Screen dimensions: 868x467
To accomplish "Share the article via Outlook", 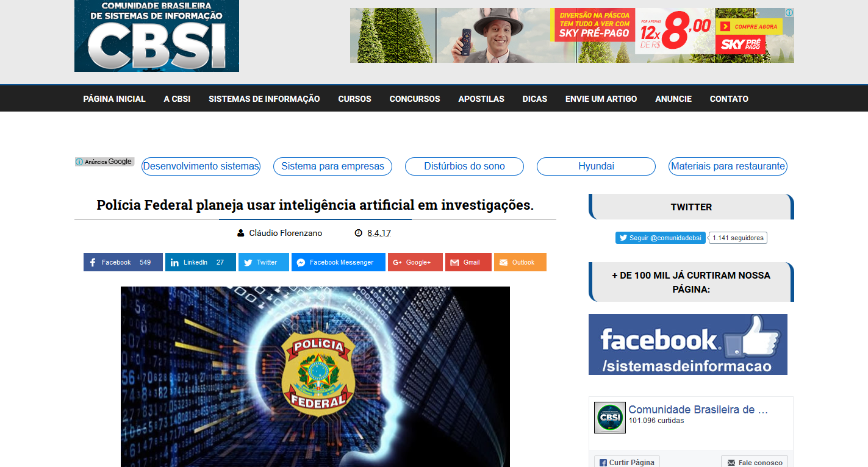I will tap(520, 262).
